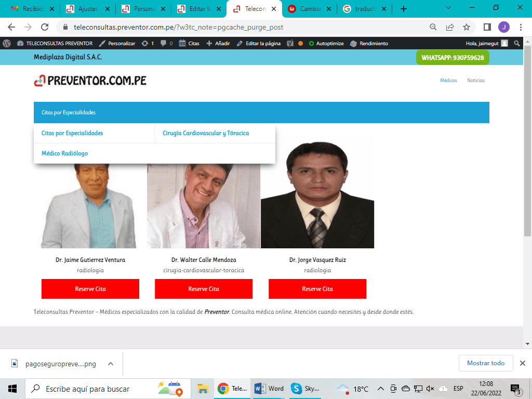Click Editar la página in admin bar
Image resolution: width=532 pixels, height=399 pixels.
(259, 44)
